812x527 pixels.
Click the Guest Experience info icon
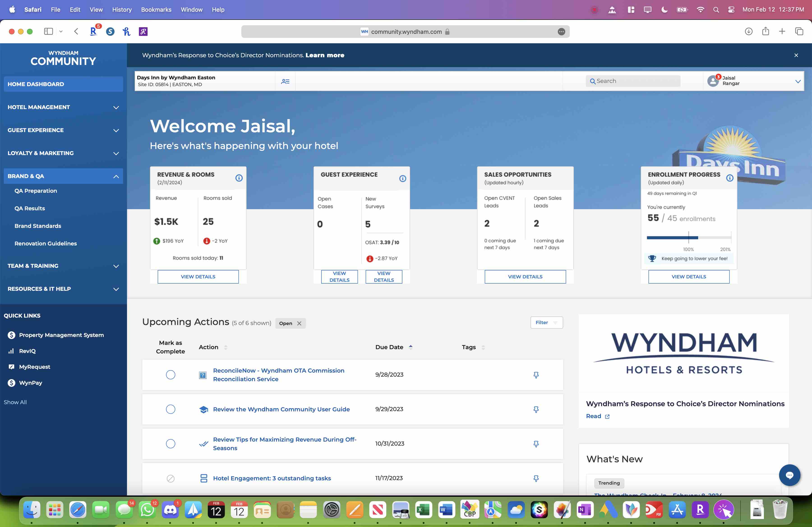pyautogui.click(x=403, y=179)
